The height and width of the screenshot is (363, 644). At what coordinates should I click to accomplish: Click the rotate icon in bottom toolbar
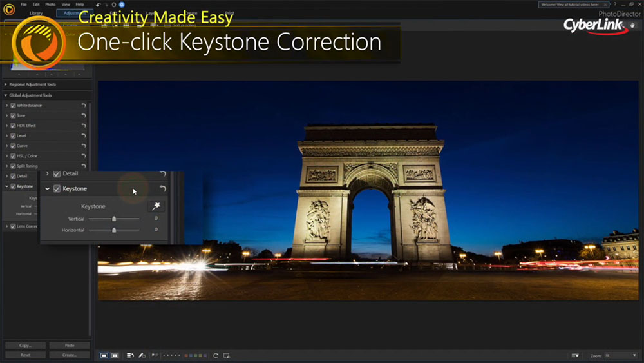click(x=216, y=355)
